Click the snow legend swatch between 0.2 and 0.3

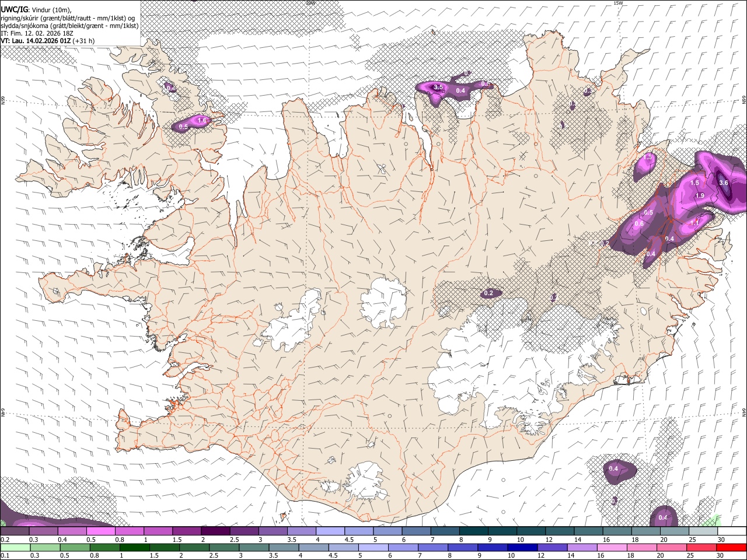[15, 531]
